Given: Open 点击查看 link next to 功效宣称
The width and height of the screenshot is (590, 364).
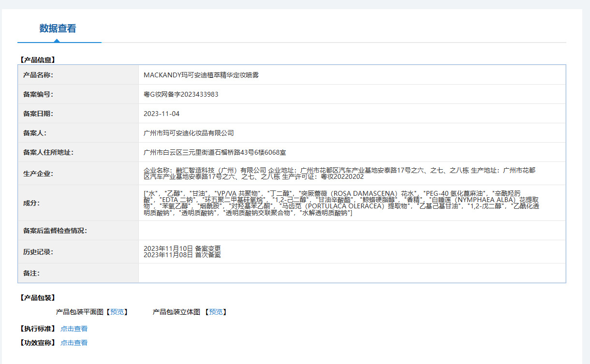Looking at the screenshot, I should 74,343.
